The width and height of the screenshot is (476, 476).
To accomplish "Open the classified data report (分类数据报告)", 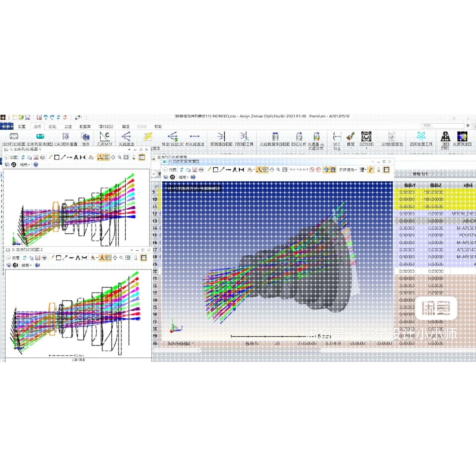I will point(392,139).
